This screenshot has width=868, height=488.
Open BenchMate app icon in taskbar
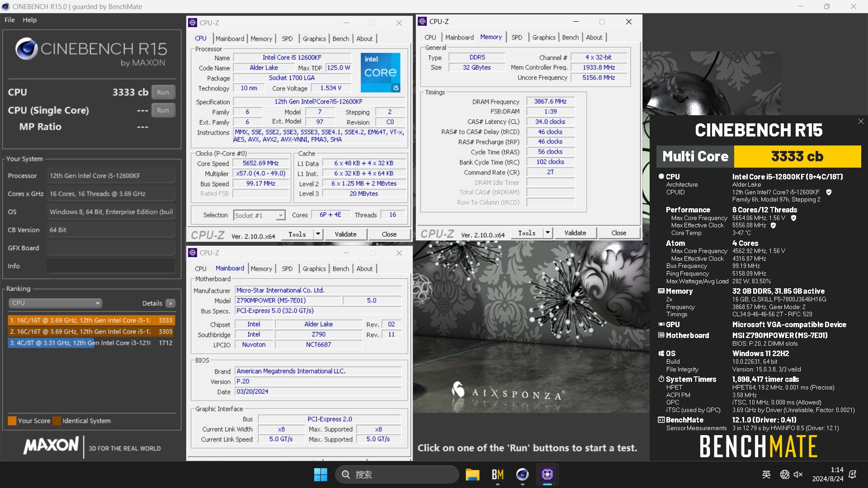(497, 474)
